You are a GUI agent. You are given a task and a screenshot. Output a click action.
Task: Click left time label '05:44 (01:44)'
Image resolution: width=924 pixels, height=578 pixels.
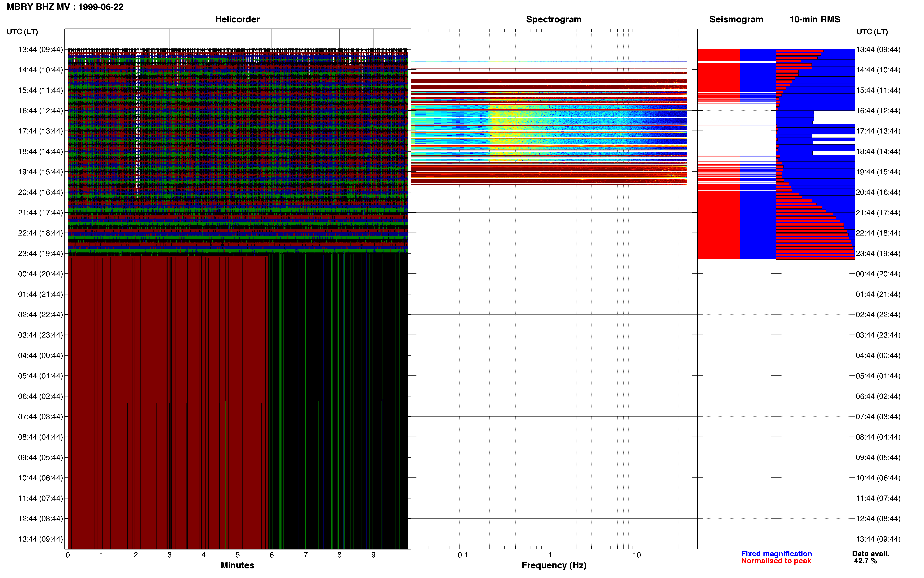41,376
